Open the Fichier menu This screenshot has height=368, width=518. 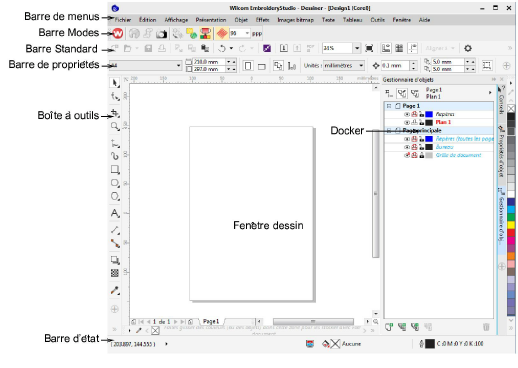(123, 20)
